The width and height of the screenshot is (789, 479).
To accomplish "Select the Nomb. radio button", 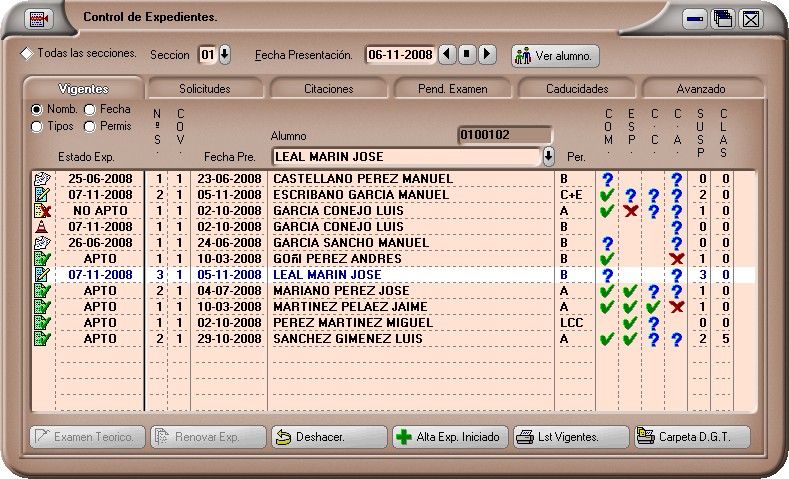I will 37,109.
